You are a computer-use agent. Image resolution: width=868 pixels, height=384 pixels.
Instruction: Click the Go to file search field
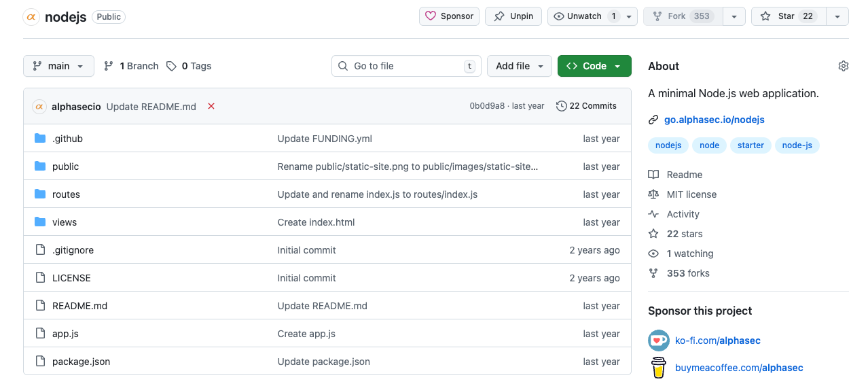pos(406,66)
